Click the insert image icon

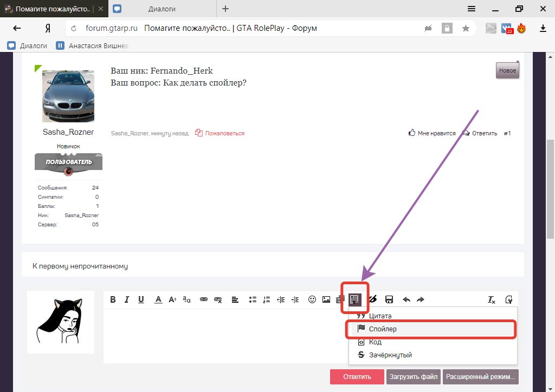(326, 299)
